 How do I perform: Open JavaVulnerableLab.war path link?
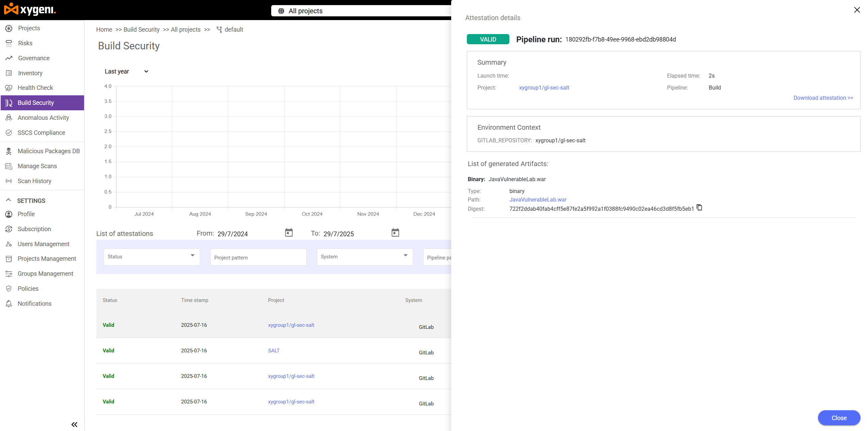[x=538, y=200]
